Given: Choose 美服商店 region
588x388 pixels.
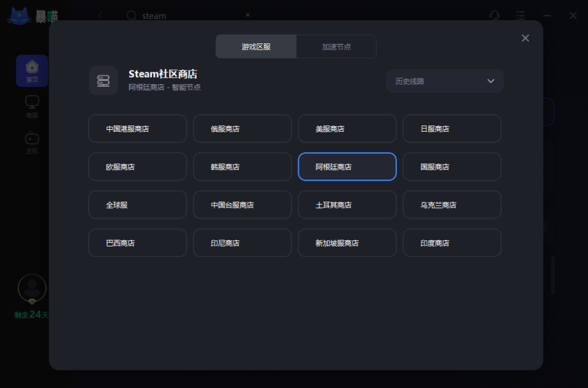Looking at the screenshot, I should click(347, 129).
